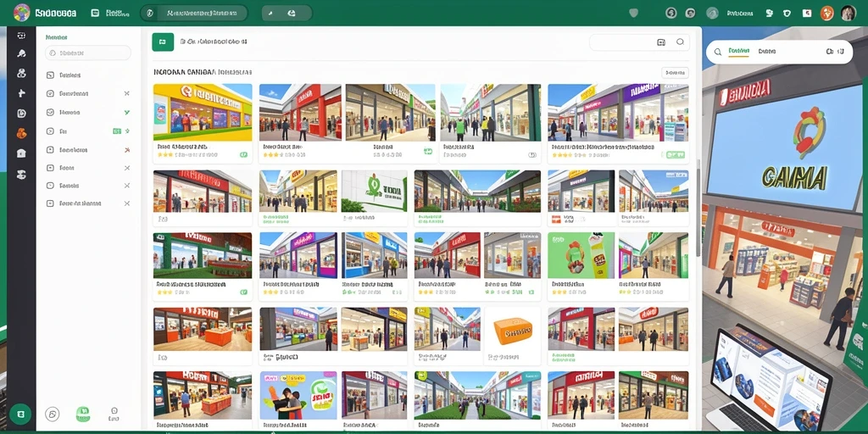Click the heart icon in the top bar
The width and height of the screenshot is (868, 434).
point(634,13)
